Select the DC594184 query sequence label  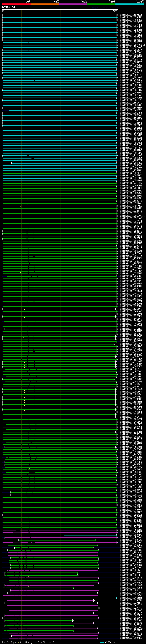click(8, 7)
